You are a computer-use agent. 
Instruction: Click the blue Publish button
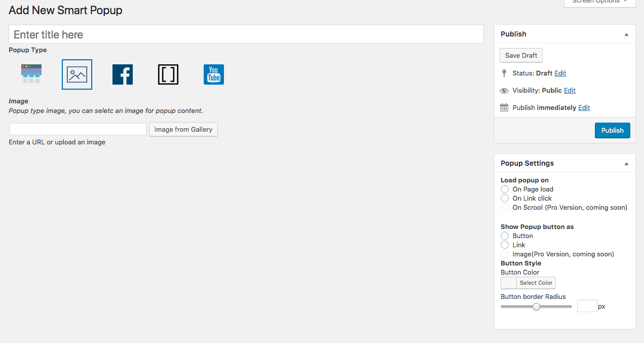(613, 130)
